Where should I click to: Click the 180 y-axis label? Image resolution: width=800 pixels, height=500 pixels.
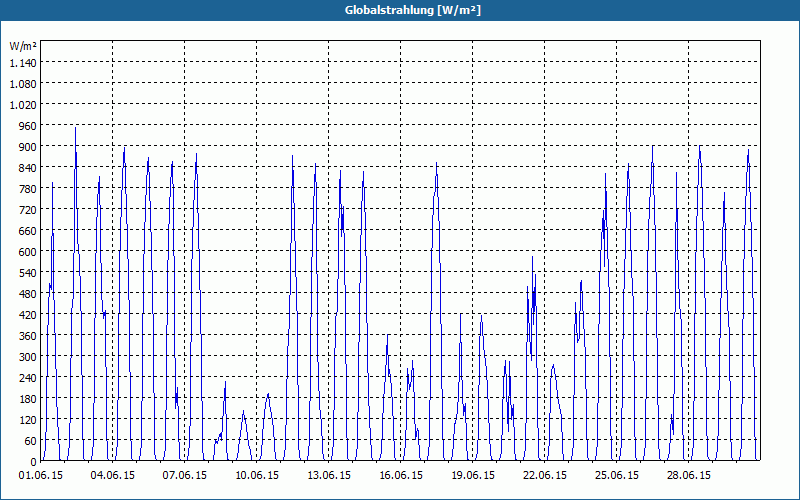tap(28, 398)
